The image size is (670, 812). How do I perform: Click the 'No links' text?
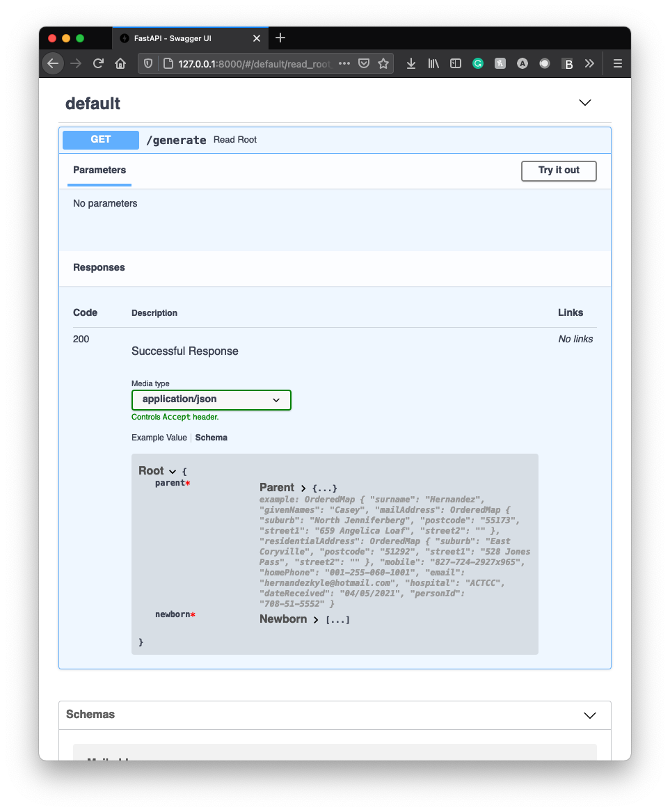click(575, 339)
